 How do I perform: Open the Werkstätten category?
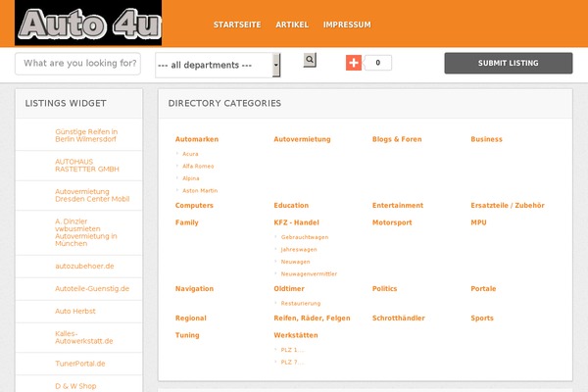(x=296, y=335)
